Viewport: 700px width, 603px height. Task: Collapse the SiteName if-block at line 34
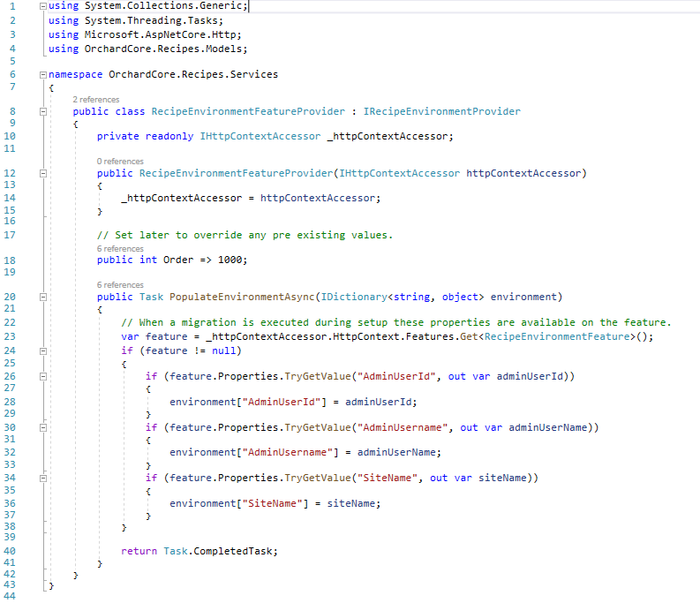point(43,479)
